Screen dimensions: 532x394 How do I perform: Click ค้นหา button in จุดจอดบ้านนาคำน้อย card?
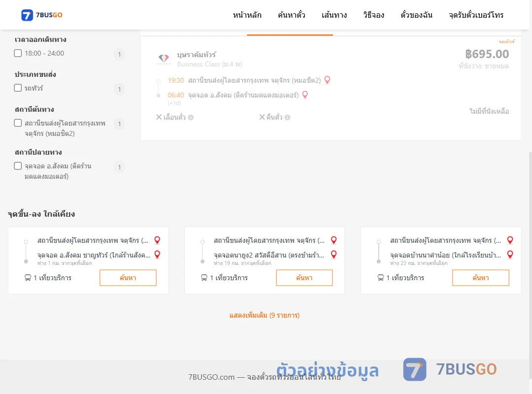pyautogui.click(x=481, y=278)
